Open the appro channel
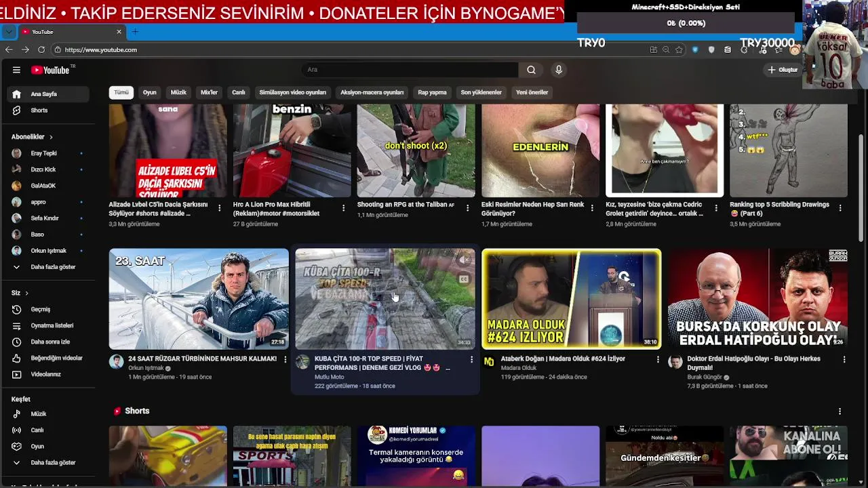Screen dimensions: 868x488 pos(47,202)
